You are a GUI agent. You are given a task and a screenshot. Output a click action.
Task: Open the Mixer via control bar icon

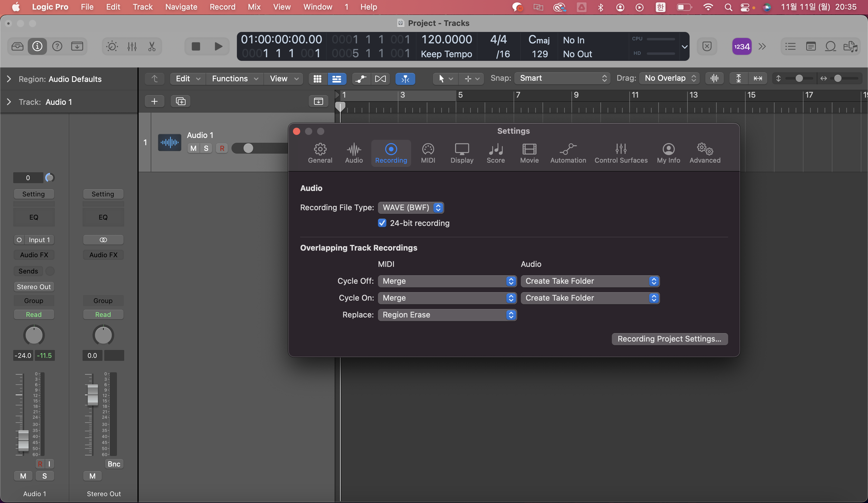point(132,46)
